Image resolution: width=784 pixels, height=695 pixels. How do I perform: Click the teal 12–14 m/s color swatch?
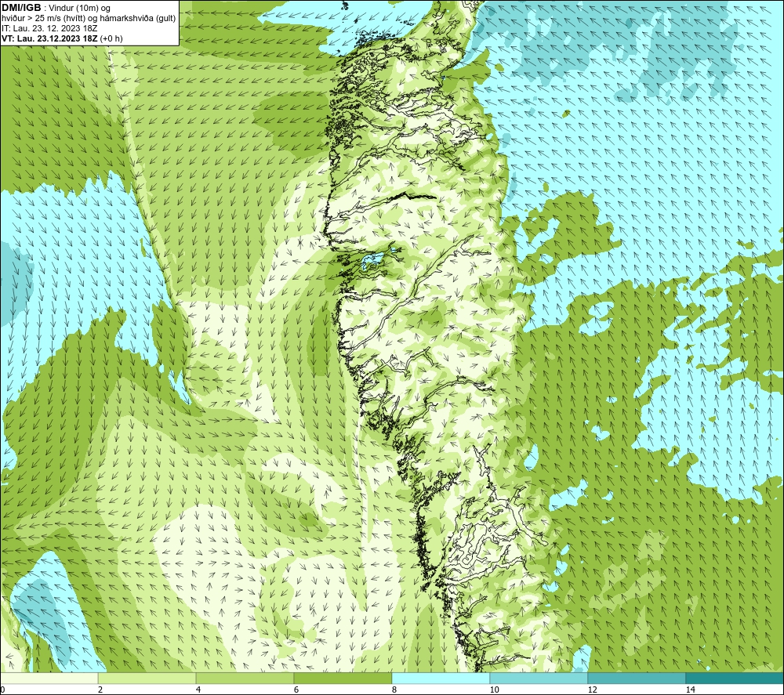pyautogui.click(x=637, y=678)
